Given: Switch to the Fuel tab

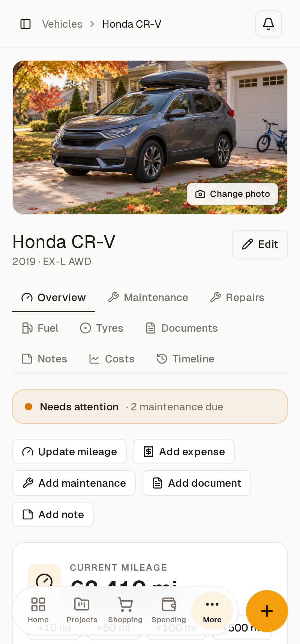Looking at the screenshot, I should coord(40,328).
